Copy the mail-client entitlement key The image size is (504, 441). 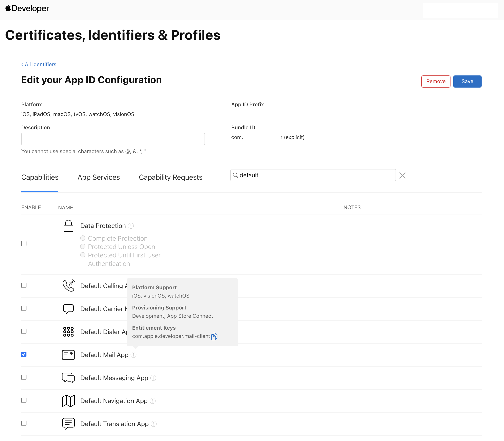click(x=214, y=336)
